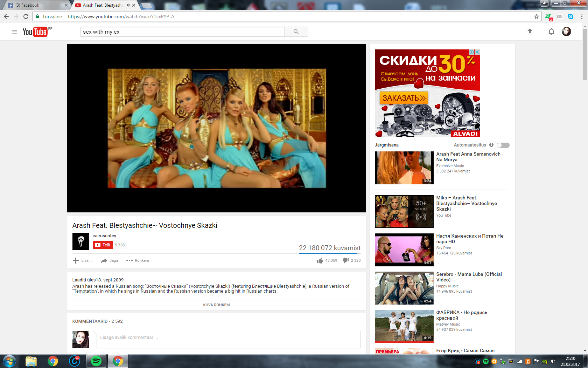Viewport: 588px width, 368px height.
Task: Open ФАБРИКА - Не родись красивой video
Action: 462,315
